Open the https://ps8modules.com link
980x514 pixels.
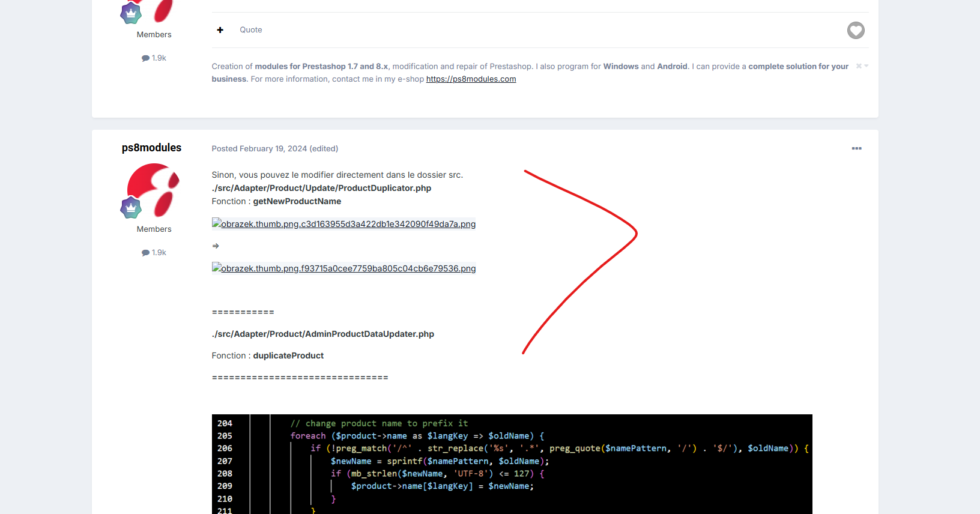click(471, 79)
